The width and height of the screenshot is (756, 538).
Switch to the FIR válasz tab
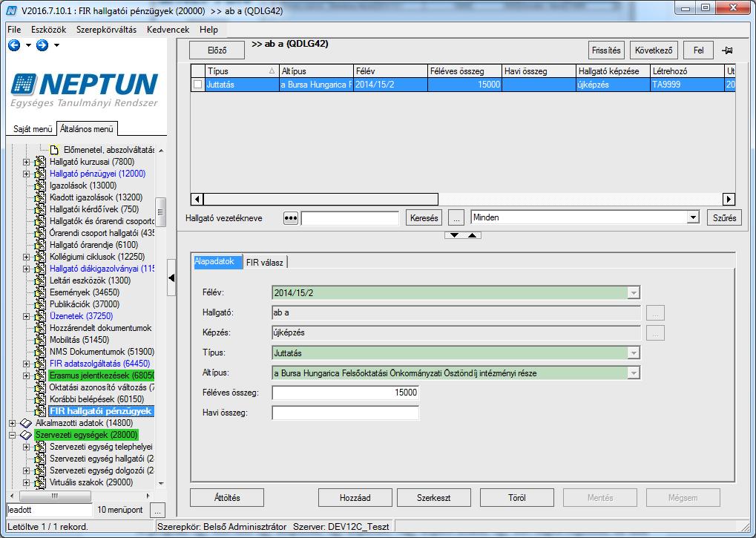coord(264,263)
